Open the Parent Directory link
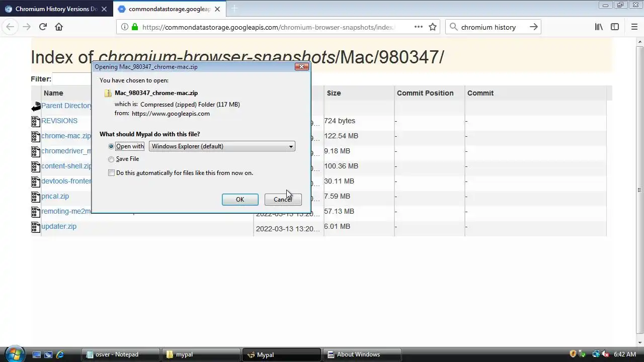 click(x=66, y=106)
